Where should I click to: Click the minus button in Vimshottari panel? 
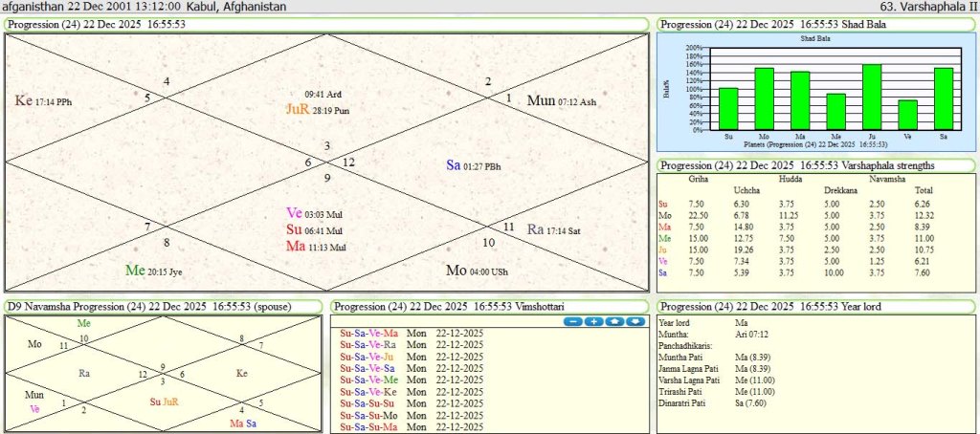pos(573,321)
